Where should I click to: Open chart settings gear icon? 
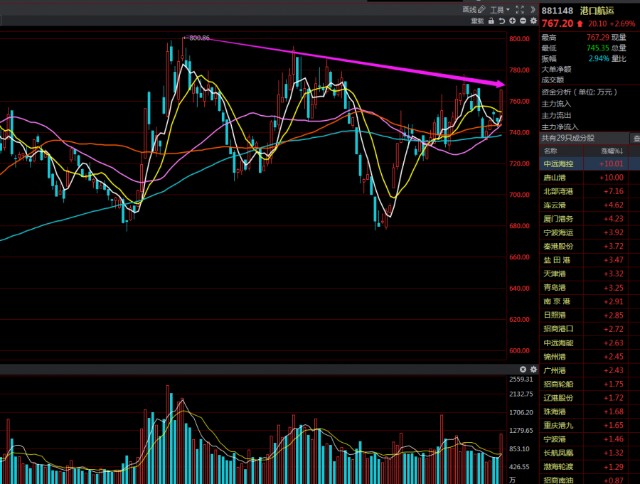point(532,21)
